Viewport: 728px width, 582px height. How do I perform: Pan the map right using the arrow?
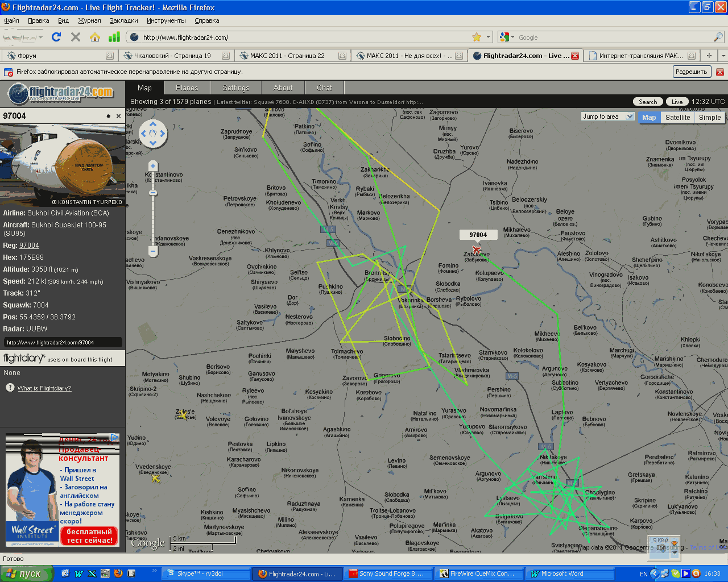click(162, 134)
